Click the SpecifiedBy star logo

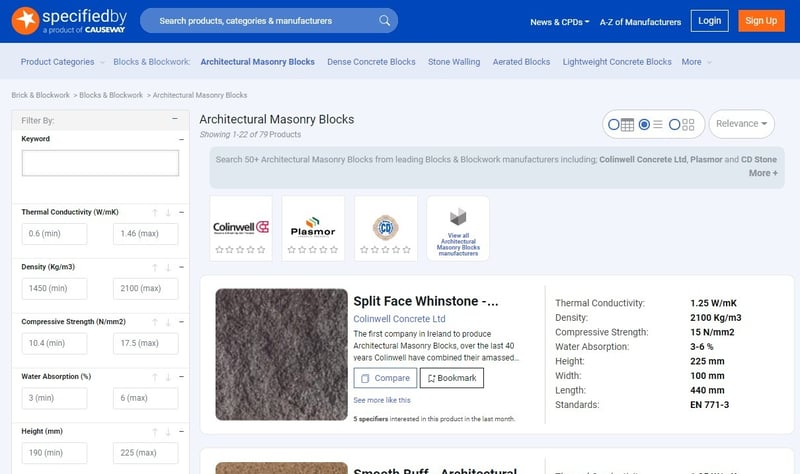click(x=25, y=20)
